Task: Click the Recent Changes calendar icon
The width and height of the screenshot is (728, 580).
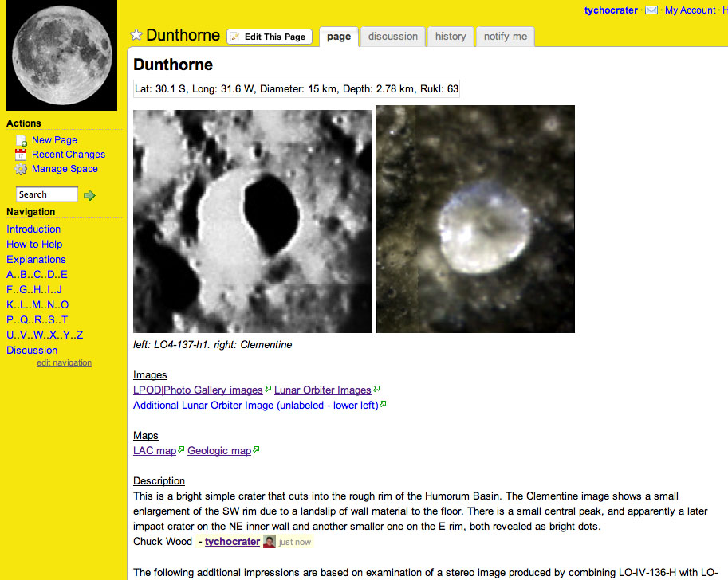Action: pyautogui.click(x=22, y=155)
